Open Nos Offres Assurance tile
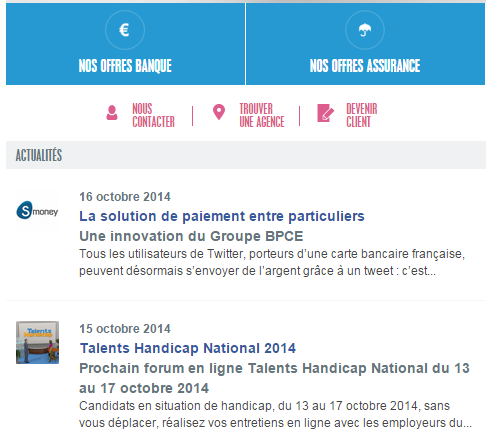The image size is (493, 445). pos(365,44)
